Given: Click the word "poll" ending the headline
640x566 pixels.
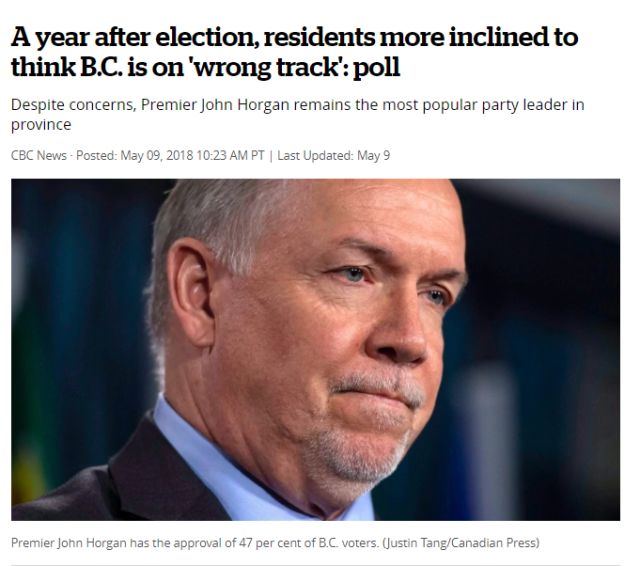Looking at the screenshot, I should click(376, 67).
